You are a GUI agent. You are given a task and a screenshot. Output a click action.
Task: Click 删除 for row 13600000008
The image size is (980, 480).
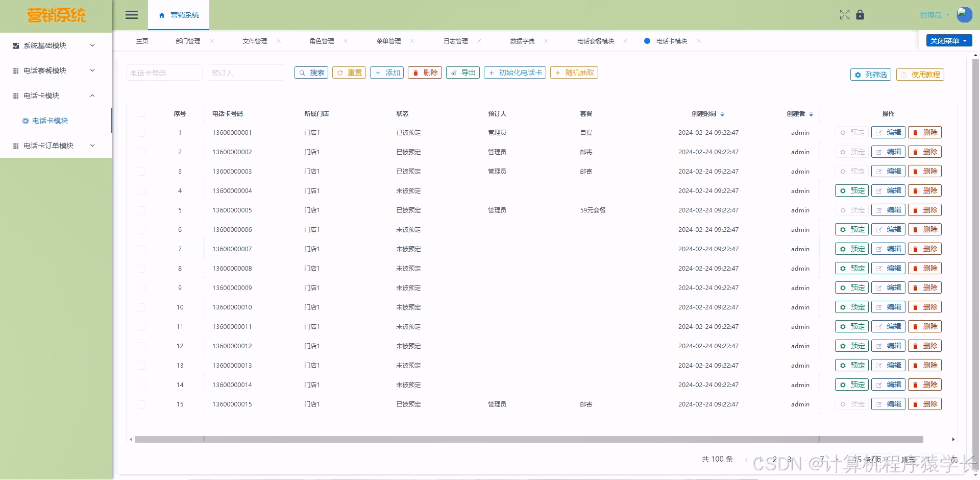[x=925, y=268]
